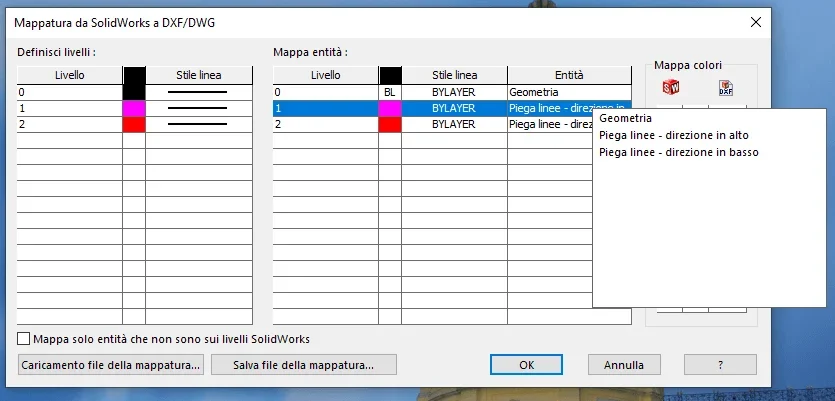Close the Mappatura dialog
835x401 pixels.
755,22
